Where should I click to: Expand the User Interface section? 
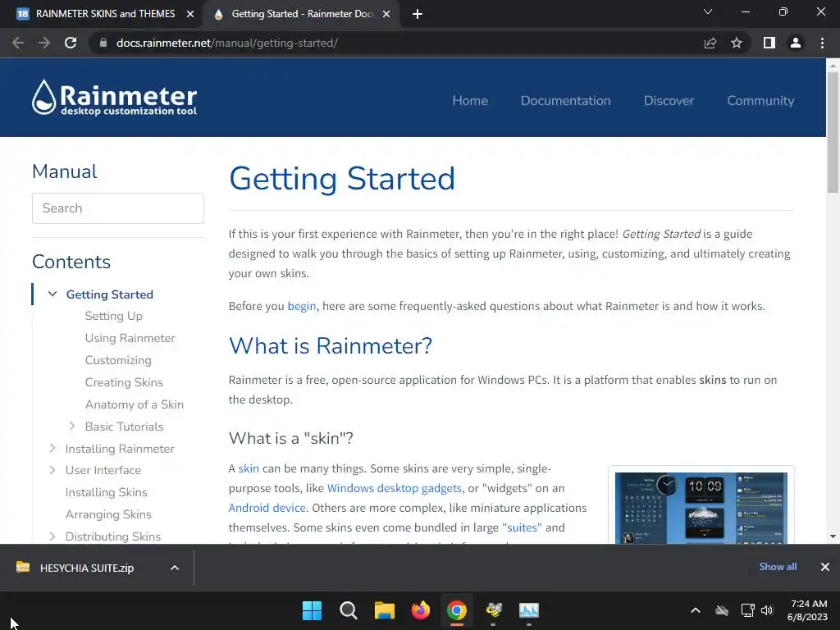point(52,470)
